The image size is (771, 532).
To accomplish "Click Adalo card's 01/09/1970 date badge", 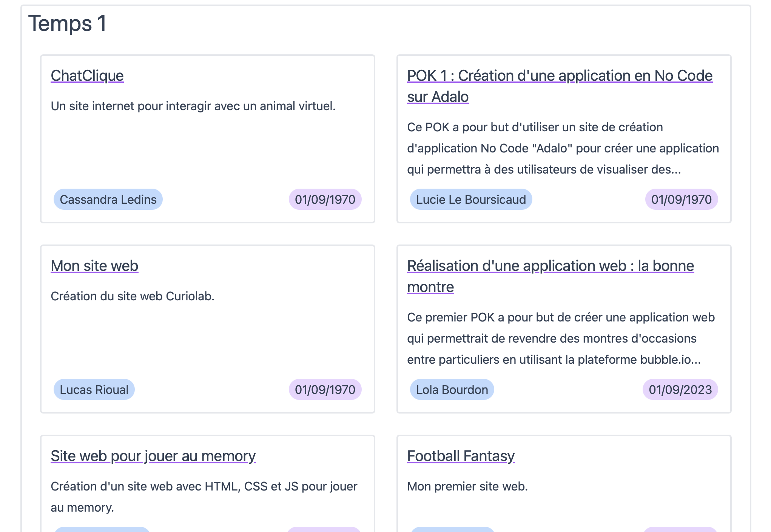I will point(681,200).
